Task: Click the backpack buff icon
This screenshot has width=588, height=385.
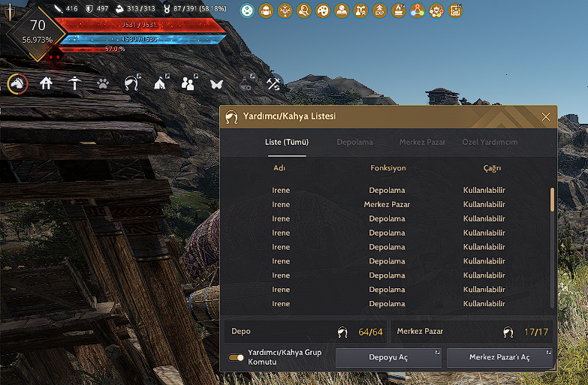Action: point(266,11)
